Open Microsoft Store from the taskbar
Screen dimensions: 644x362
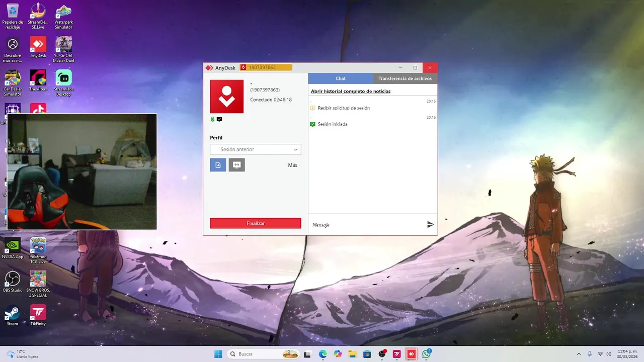click(367, 354)
